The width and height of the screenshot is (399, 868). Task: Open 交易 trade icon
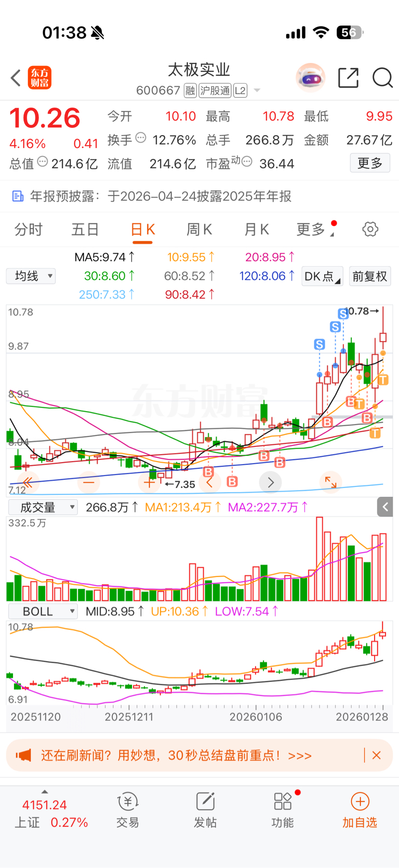click(128, 810)
